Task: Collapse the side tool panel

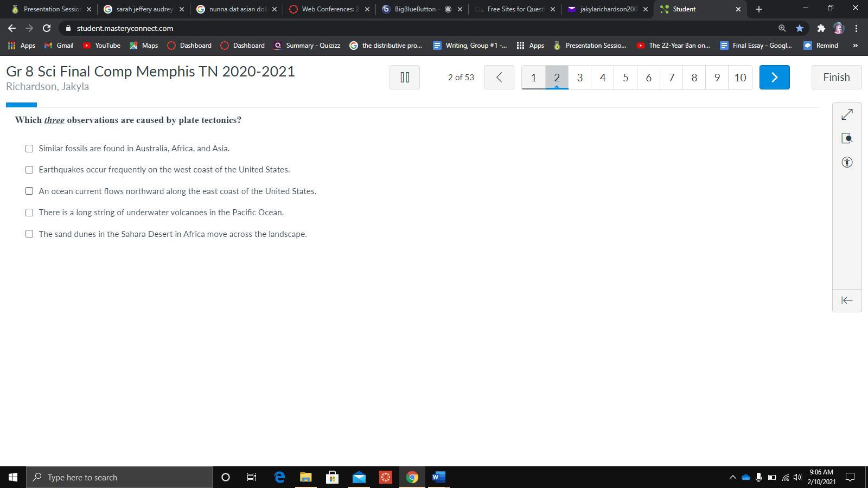Action: [847, 300]
